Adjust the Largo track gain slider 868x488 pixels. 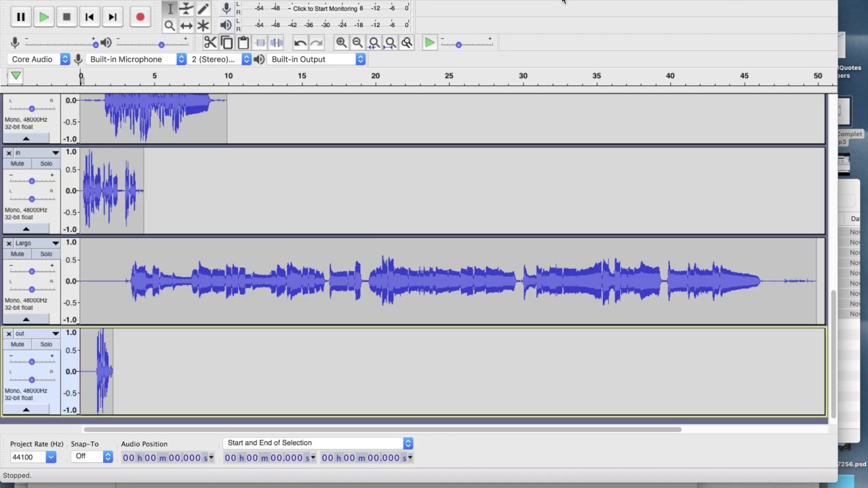tap(31, 270)
